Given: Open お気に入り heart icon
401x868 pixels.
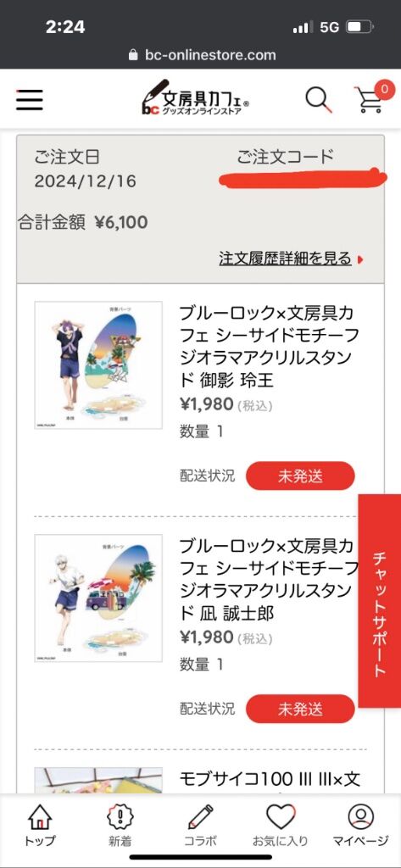Looking at the screenshot, I should click(x=281, y=826).
